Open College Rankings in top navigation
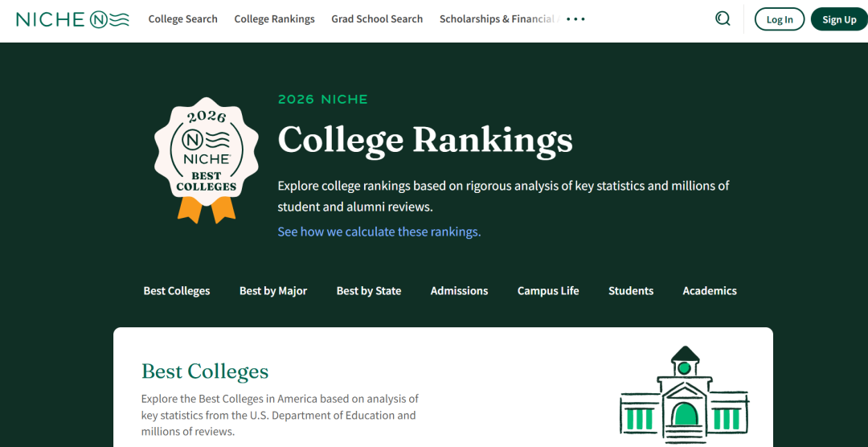Image resolution: width=868 pixels, height=447 pixels. pyautogui.click(x=274, y=18)
